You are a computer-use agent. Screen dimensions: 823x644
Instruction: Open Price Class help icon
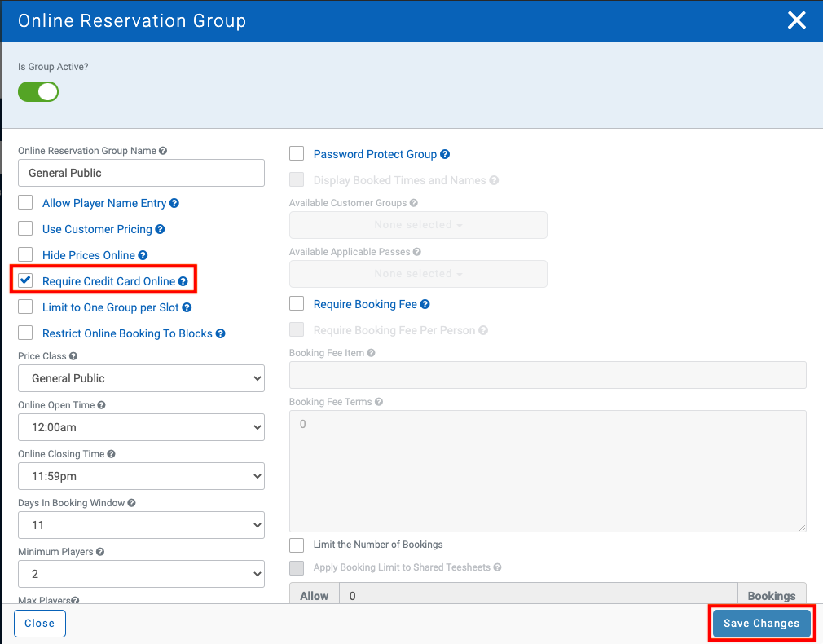pyautogui.click(x=73, y=356)
